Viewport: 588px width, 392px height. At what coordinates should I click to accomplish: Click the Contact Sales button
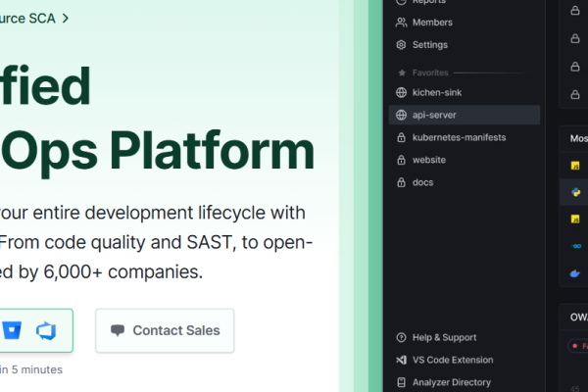coord(165,330)
